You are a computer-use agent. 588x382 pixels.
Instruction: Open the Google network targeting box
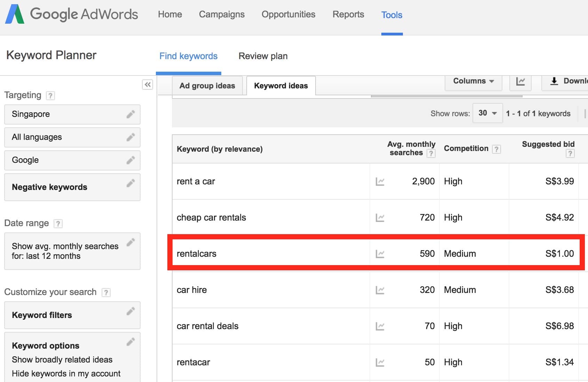point(72,160)
